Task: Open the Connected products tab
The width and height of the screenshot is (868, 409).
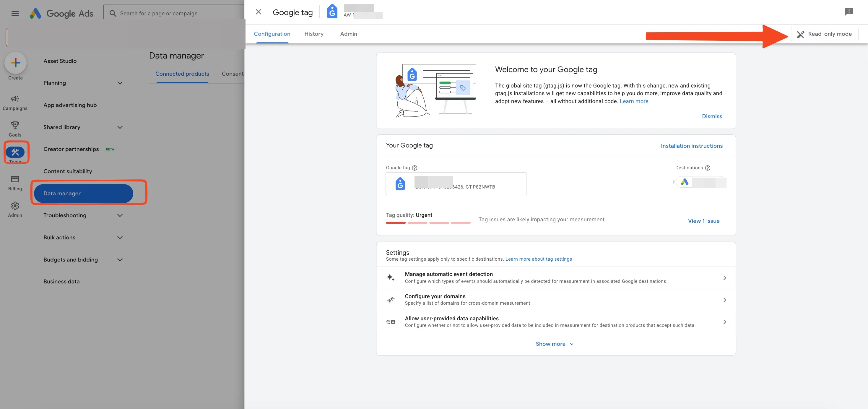Action: coord(182,74)
